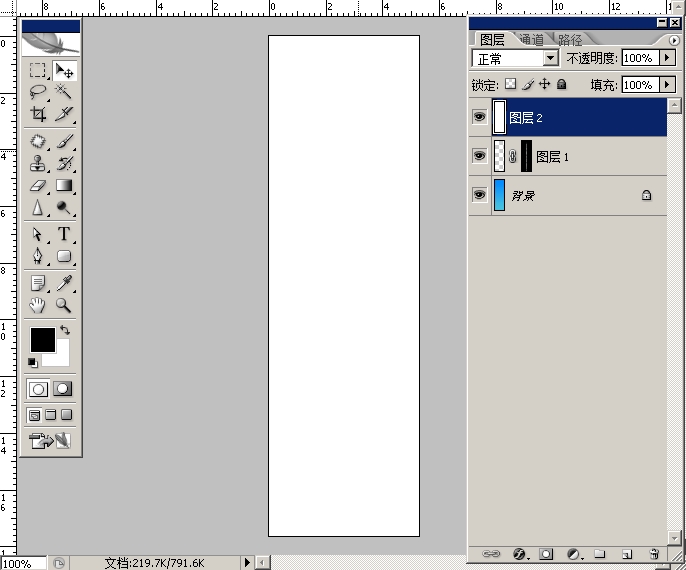Switch to Standard Mode editing

38,389
